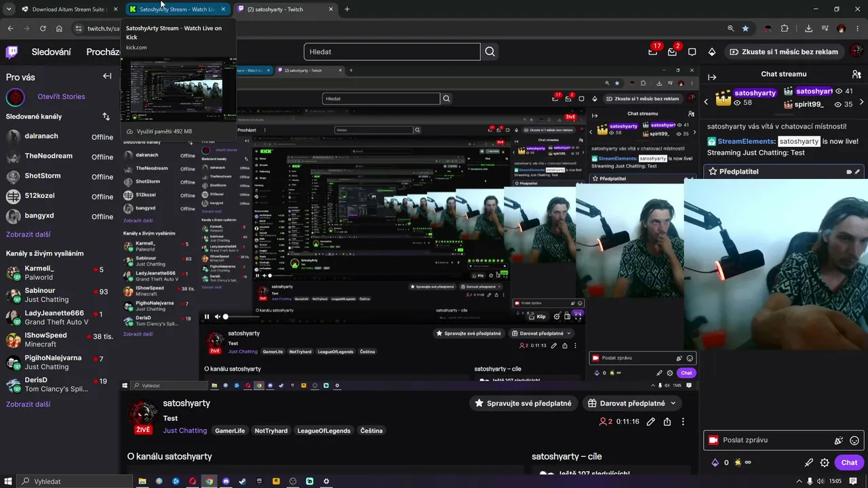Click the search magnifier button
The width and height of the screenshot is (868, 488).
coord(490,52)
